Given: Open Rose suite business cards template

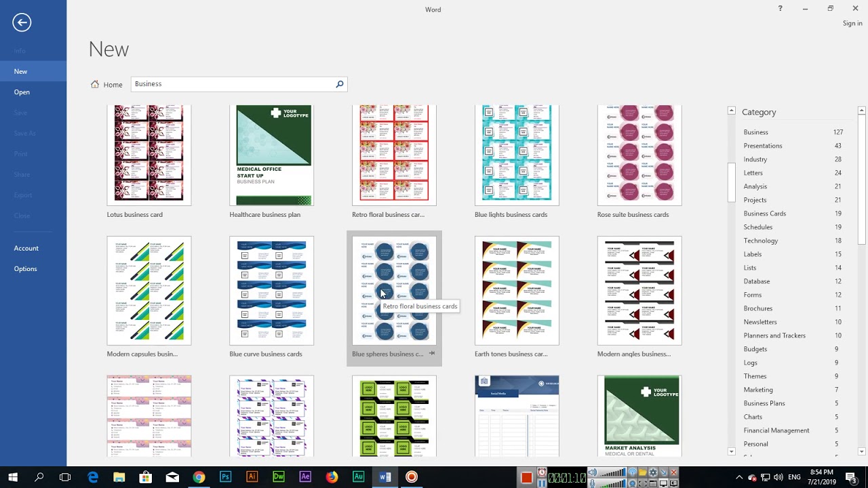Looking at the screenshot, I should pyautogui.click(x=639, y=155).
